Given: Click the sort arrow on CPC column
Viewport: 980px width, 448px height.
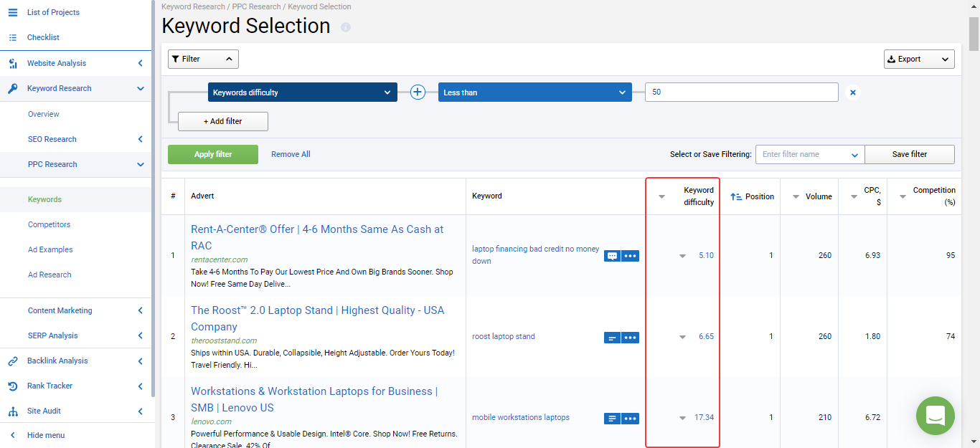Looking at the screenshot, I should (854, 197).
